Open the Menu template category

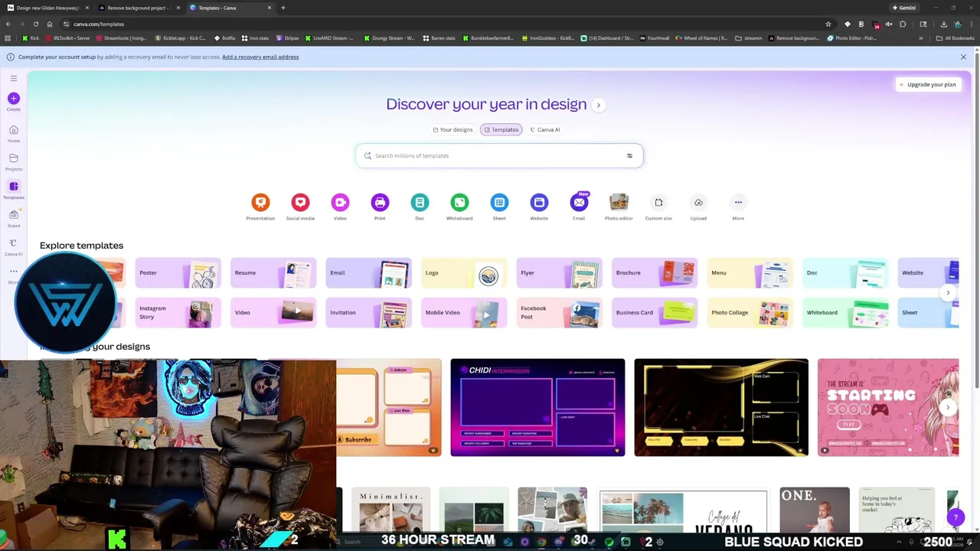[x=750, y=272]
